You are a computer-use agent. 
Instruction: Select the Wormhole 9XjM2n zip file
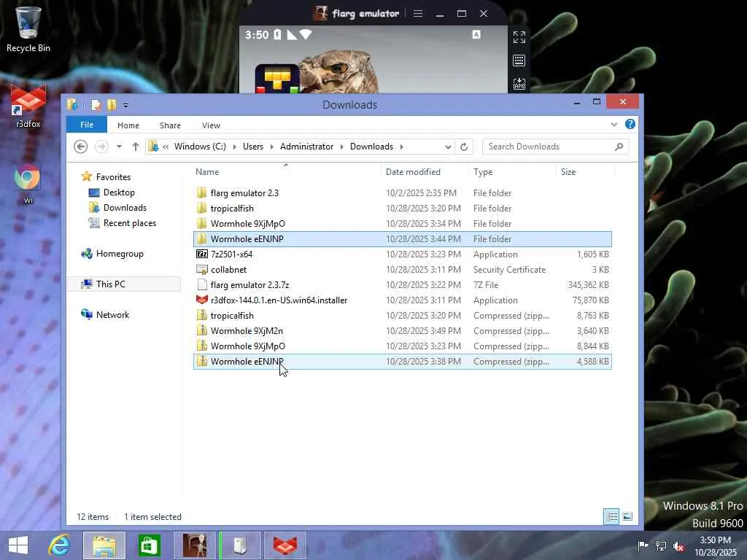[403, 331]
